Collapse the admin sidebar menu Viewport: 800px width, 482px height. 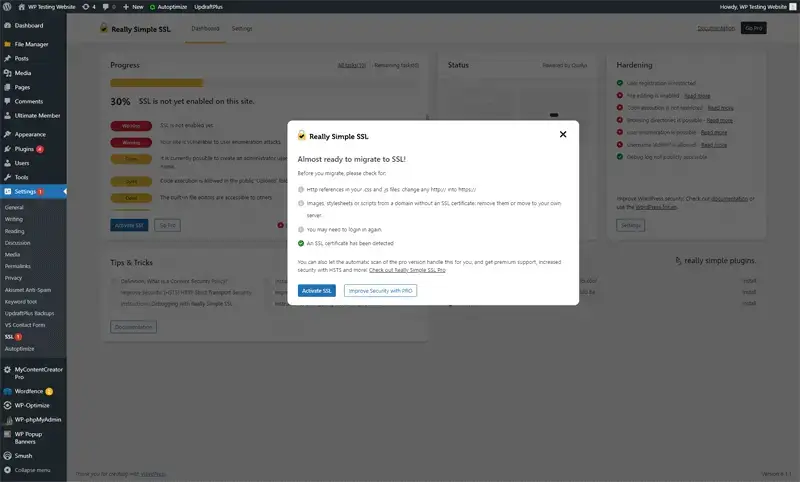pos(32,470)
